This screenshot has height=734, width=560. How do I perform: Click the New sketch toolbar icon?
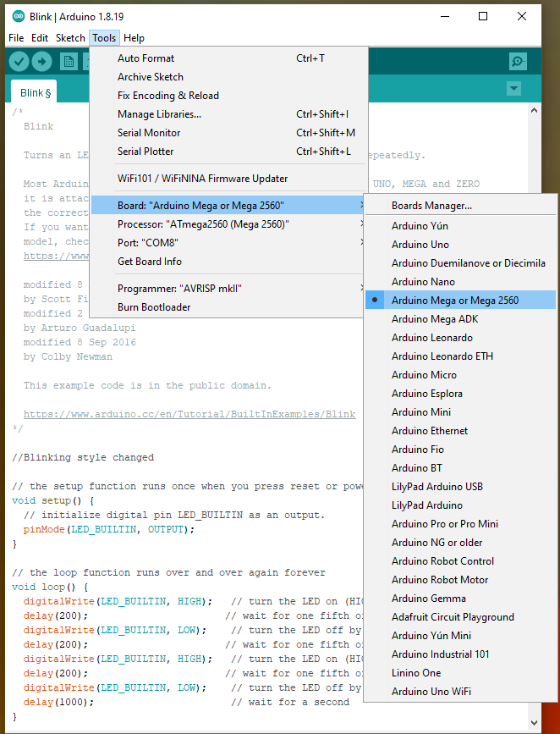point(69,61)
